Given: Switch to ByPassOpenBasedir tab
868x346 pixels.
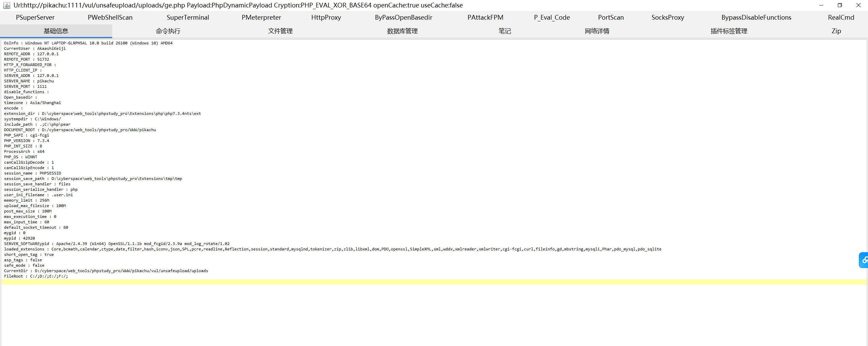Looking at the screenshot, I should pyautogui.click(x=403, y=18).
